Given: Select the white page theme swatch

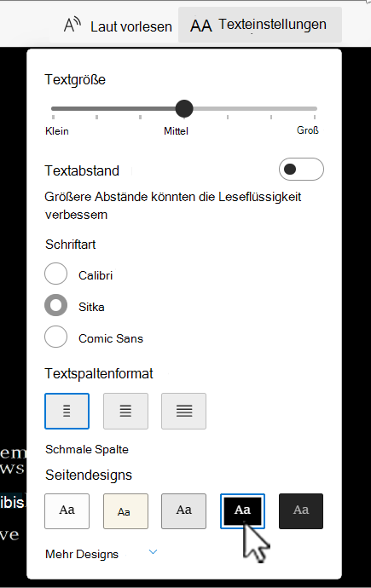Looking at the screenshot, I should (x=67, y=511).
